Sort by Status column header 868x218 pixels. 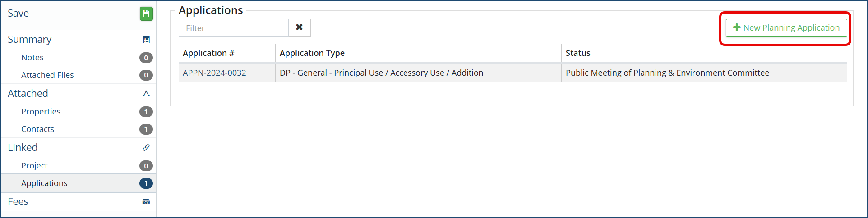point(578,53)
